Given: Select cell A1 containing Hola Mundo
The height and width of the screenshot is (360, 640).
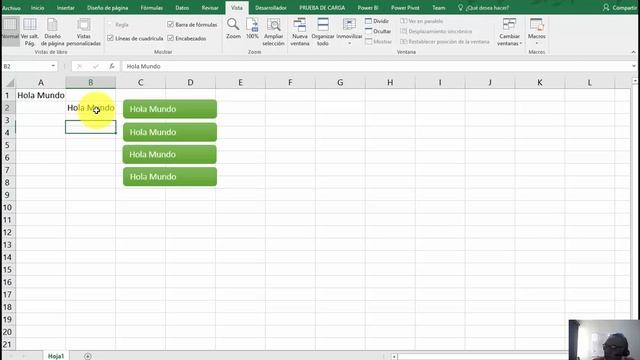Looking at the screenshot, I should [x=41, y=95].
